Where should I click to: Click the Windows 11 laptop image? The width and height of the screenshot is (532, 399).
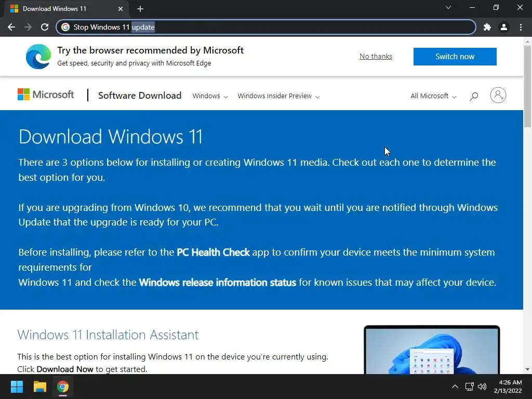[432, 350]
